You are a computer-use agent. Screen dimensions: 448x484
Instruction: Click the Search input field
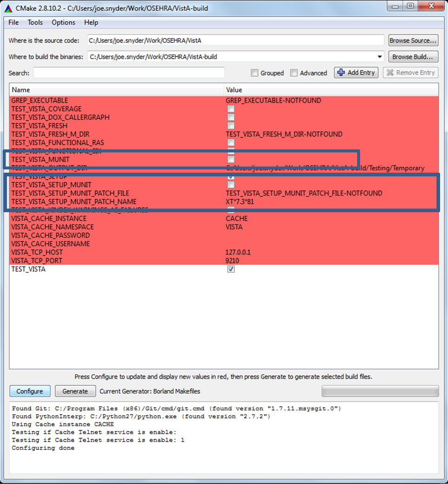pyautogui.click(x=129, y=73)
